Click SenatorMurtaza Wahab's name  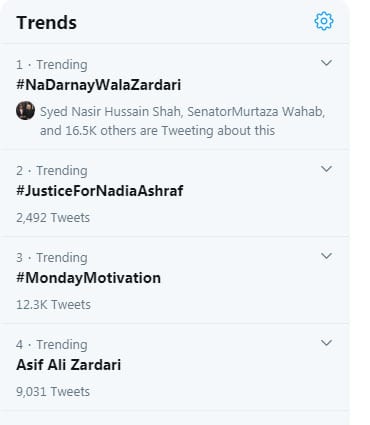256,112
